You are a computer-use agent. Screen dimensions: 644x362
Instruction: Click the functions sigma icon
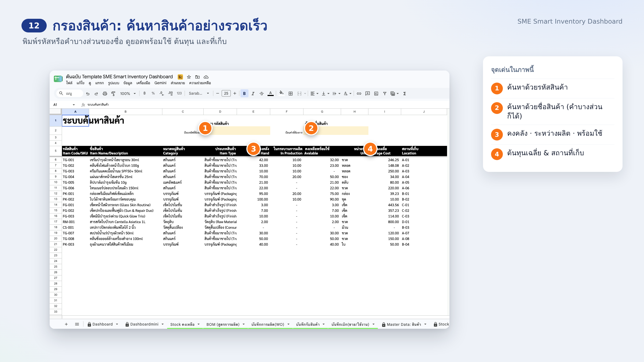pos(405,93)
